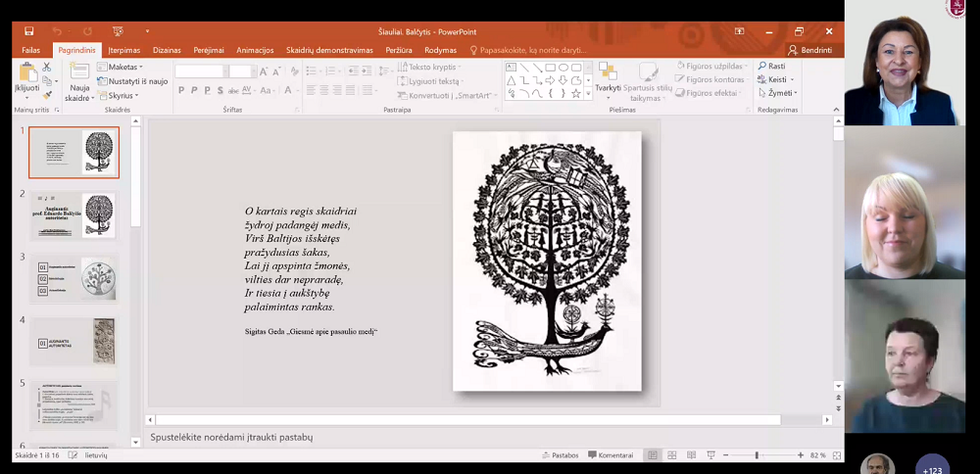The height and width of the screenshot is (474, 980).
Task: Collapse the ribbon with chevron arrow
Action: [x=837, y=110]
